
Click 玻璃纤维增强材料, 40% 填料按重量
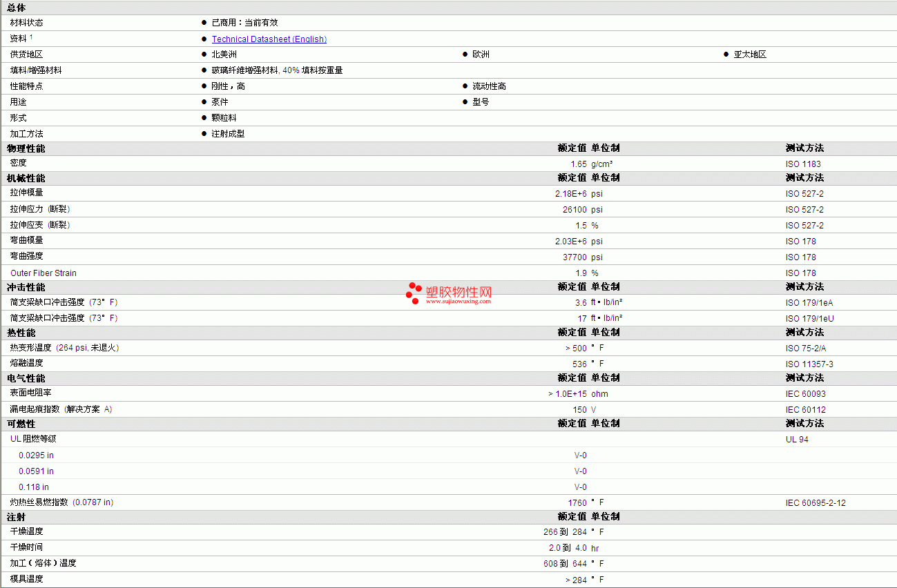pos(277,70)
